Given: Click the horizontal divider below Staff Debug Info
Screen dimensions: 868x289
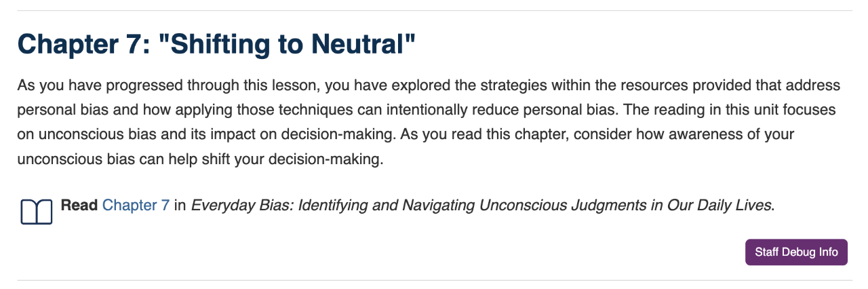Looking at the screenshot, I should (x=434, y=280).
